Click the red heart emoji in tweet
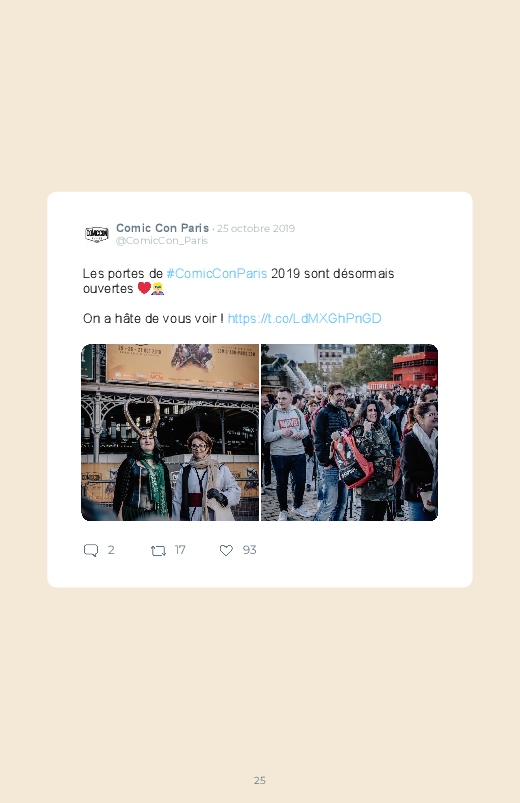The width and height of the screenshot is (520, 803). [144, 288]
